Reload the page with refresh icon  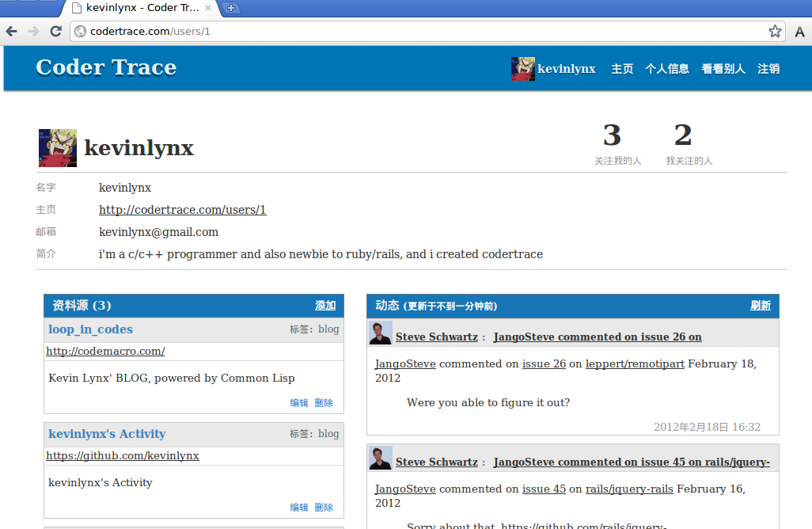click(55, 32)
